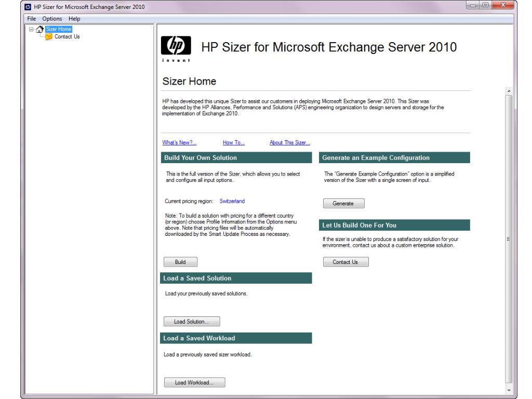Close the HP Sizer window
This screenshot has width=532, height=399.
tap(503, 5)
